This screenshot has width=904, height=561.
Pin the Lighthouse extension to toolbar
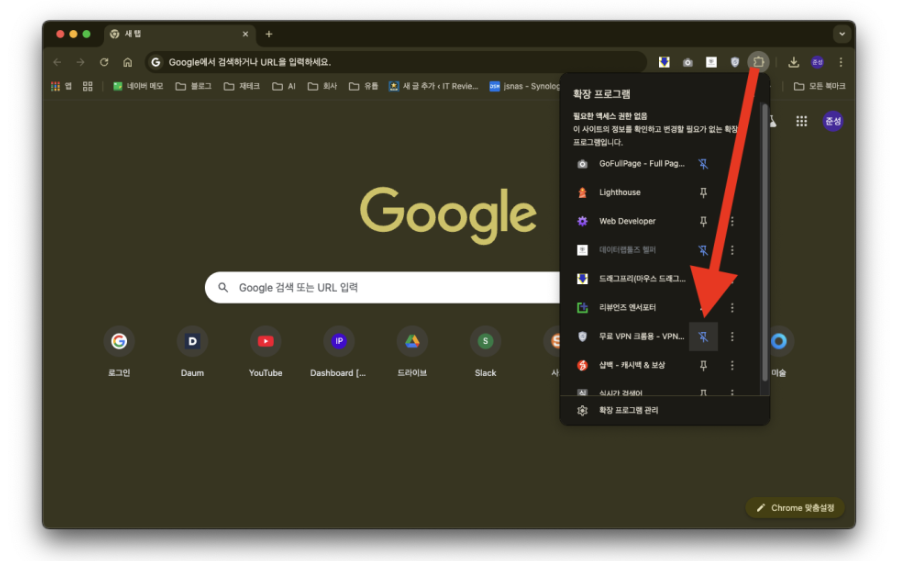[704, 193]
